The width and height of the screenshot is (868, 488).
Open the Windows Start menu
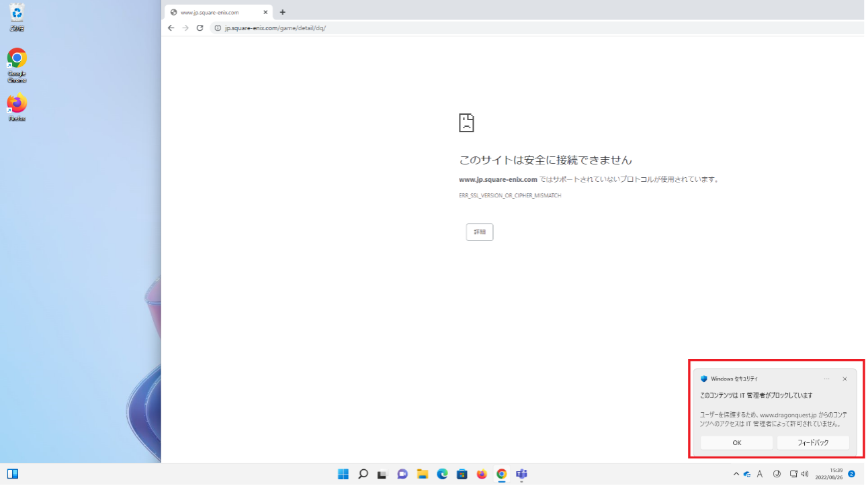pos(343,474)
